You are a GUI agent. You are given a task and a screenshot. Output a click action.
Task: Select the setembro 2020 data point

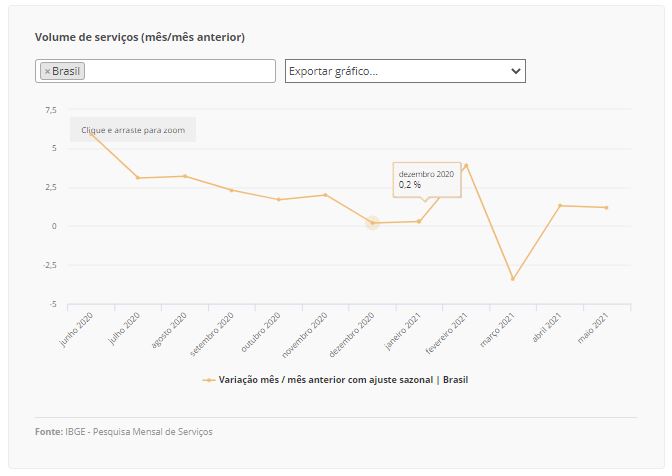232,190
